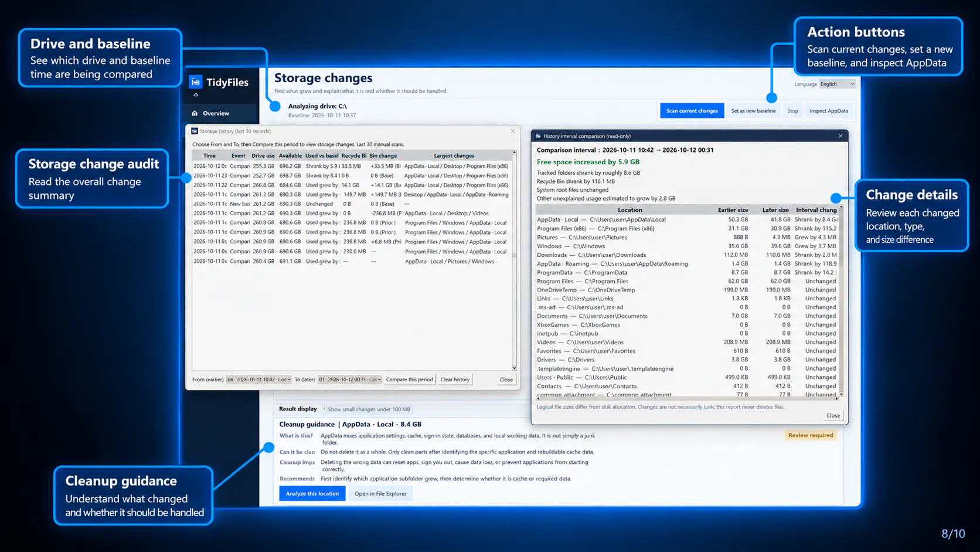Click the comparison table vertical scrollbar
This screenshot has height=552, width=980.
coord(841,301)
